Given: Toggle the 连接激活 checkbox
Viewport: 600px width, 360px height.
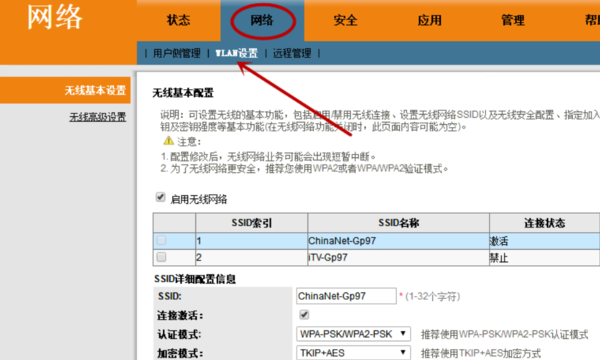Looking at the screenshot, I should point(304,314).
